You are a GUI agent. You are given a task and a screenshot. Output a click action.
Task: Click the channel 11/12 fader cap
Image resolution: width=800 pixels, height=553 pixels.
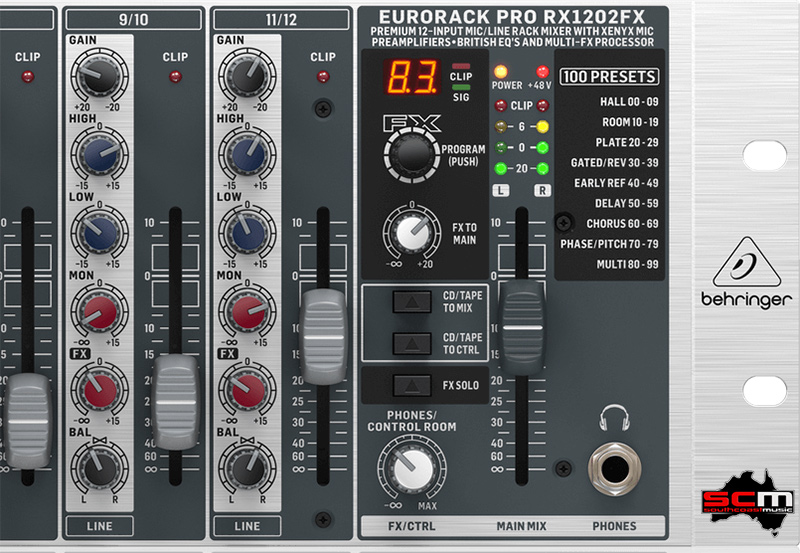click(x=323, y=337)
